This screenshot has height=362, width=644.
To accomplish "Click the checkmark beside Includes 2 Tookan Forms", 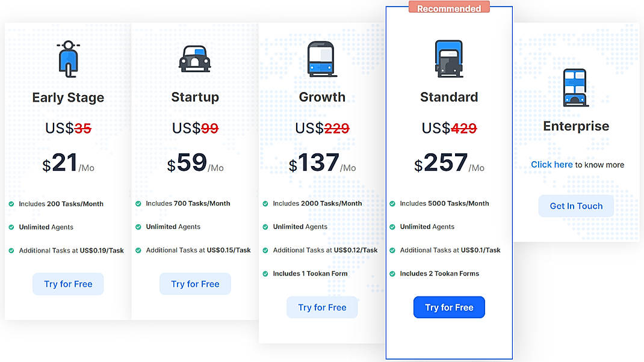I will pyautogui.click(x=394, y=274).
